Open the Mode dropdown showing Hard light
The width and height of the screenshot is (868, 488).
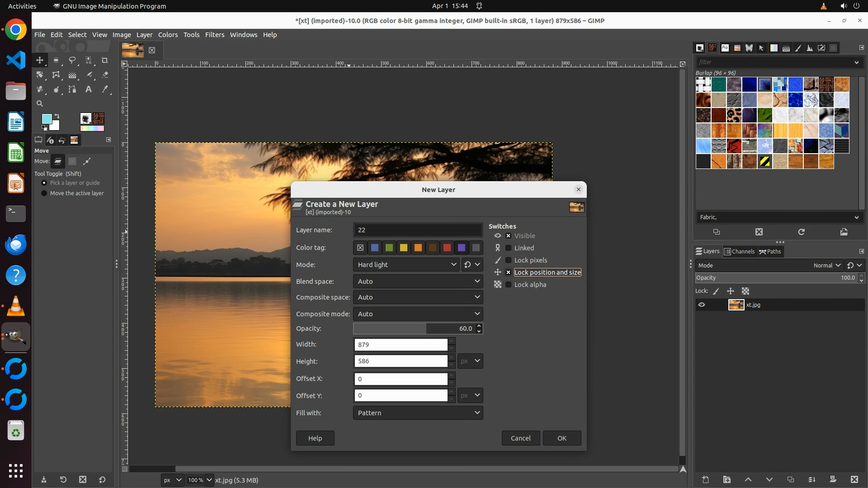click(406, 265)
